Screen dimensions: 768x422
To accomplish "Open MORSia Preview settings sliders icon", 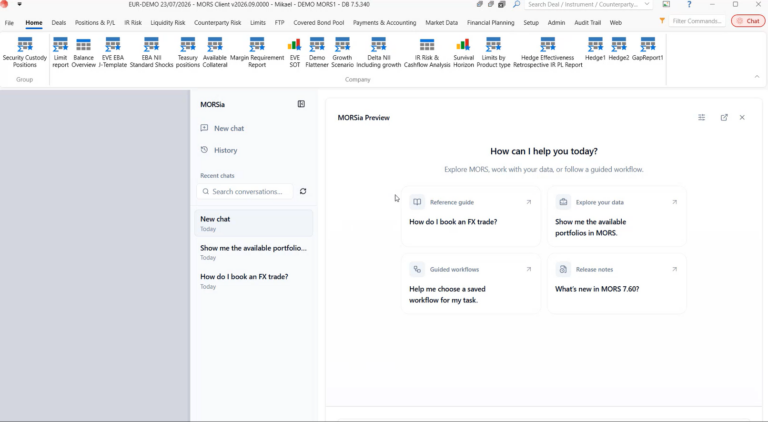I will (x=701, y=117).
